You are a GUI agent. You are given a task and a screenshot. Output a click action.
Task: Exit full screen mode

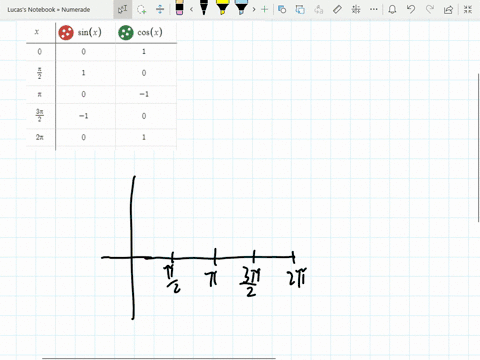click(x=468, y=9)
